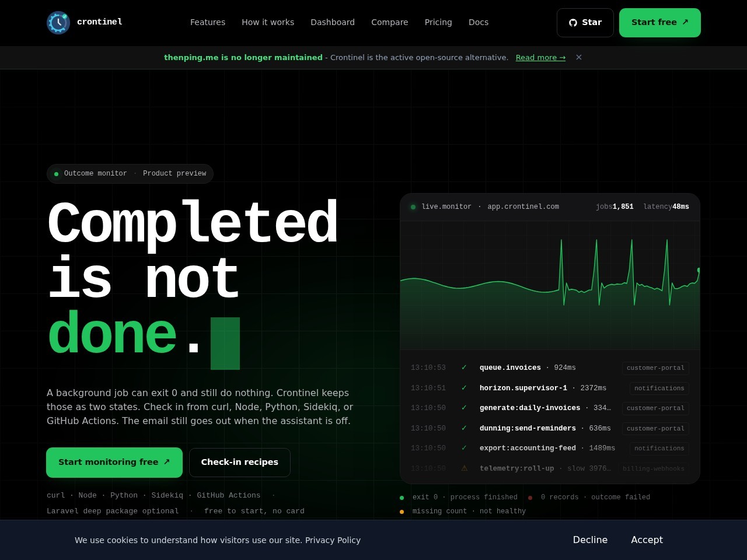Open the Docs link
The width and height of the screenshot is (747, 560).
click(x=479, y=22)
